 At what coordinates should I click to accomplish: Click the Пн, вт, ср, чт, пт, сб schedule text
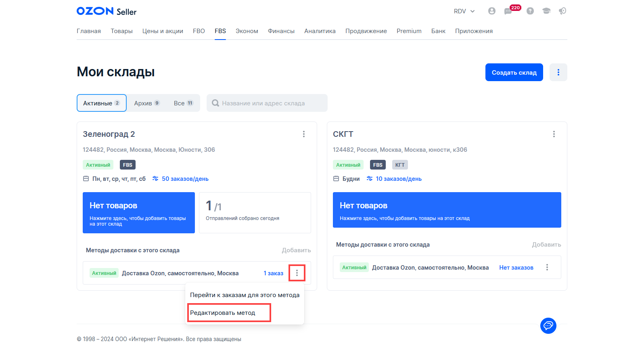[119, 179]
